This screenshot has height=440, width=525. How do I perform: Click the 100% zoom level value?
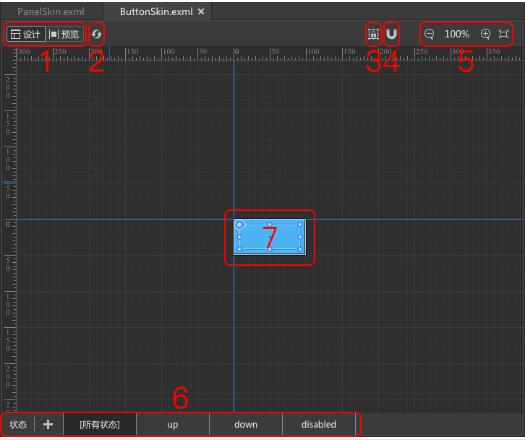pos(457,34)
